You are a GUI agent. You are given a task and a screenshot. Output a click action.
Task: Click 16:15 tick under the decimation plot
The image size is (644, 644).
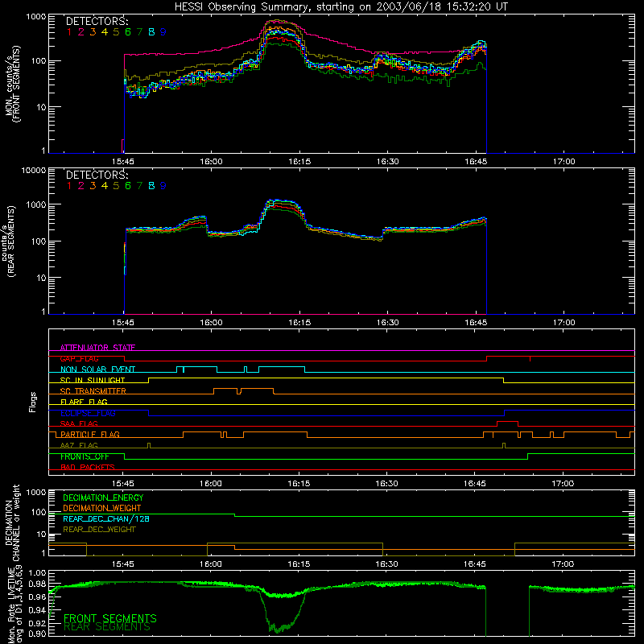point(299,564)
